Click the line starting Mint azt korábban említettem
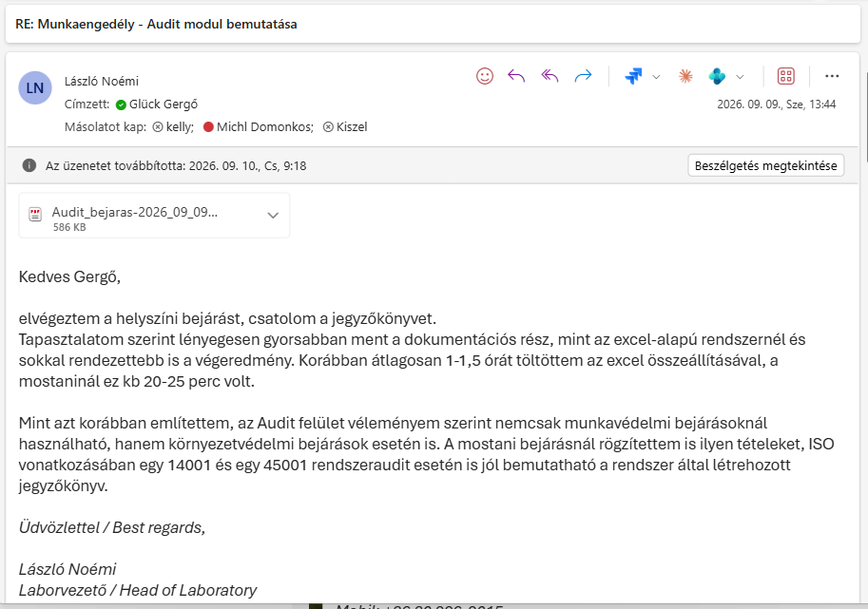868x609 pixels. pyautogui.click(x=393, y=423)
